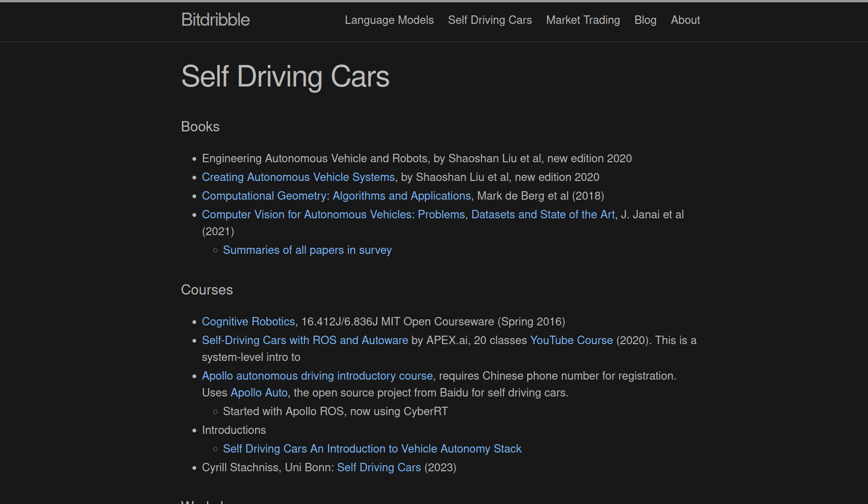Open Apollo autonomous driving introductory course
Screen dimensions: 868x504
[x=317, y=376]
